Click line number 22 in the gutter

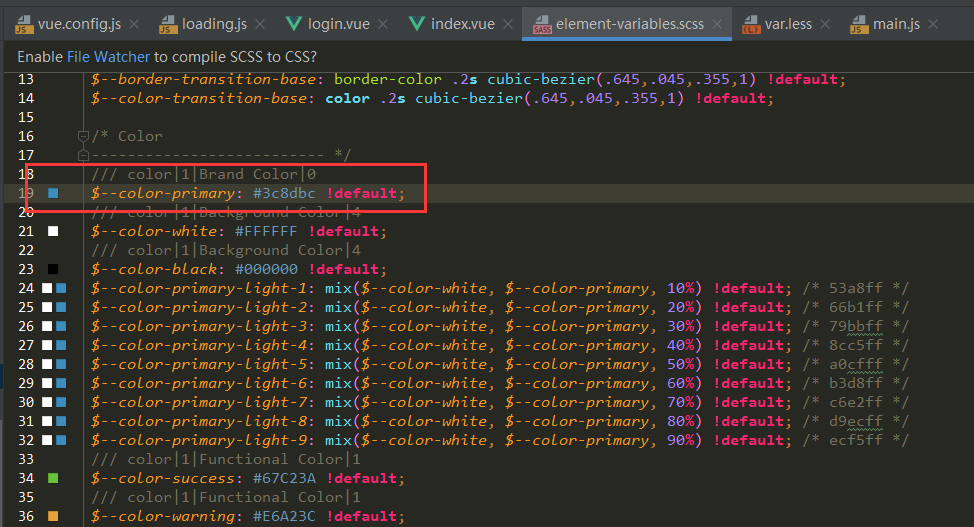(26, 250)
